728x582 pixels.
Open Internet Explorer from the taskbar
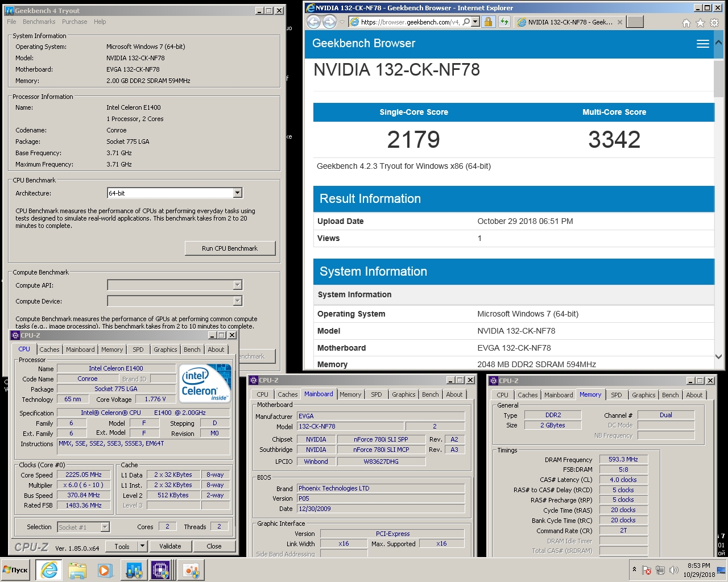[49, 570]
